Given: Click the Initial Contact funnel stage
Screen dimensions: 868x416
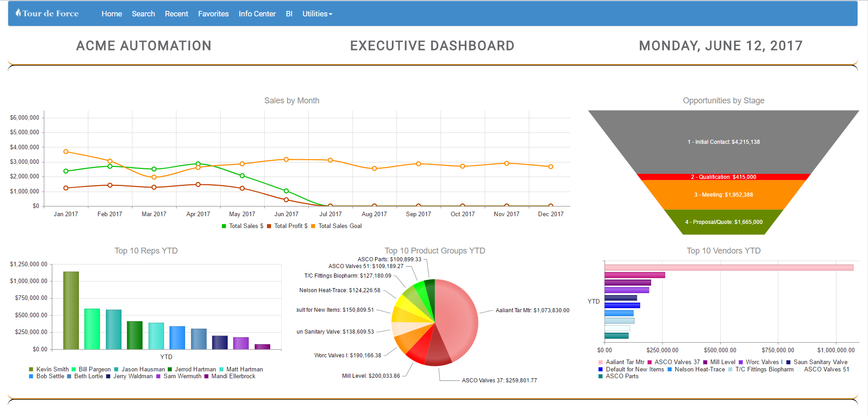Looking at the screenshot, I should pyautogui.click(x=724, y=142).
